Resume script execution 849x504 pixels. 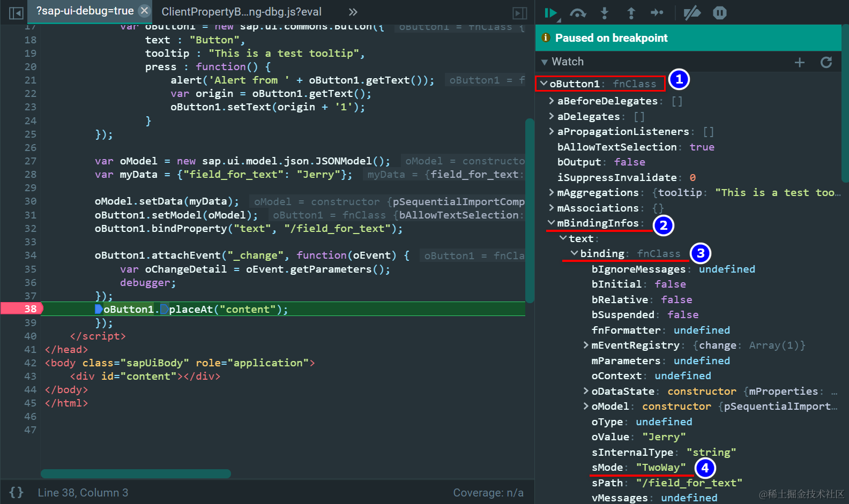tap(552, 13)
